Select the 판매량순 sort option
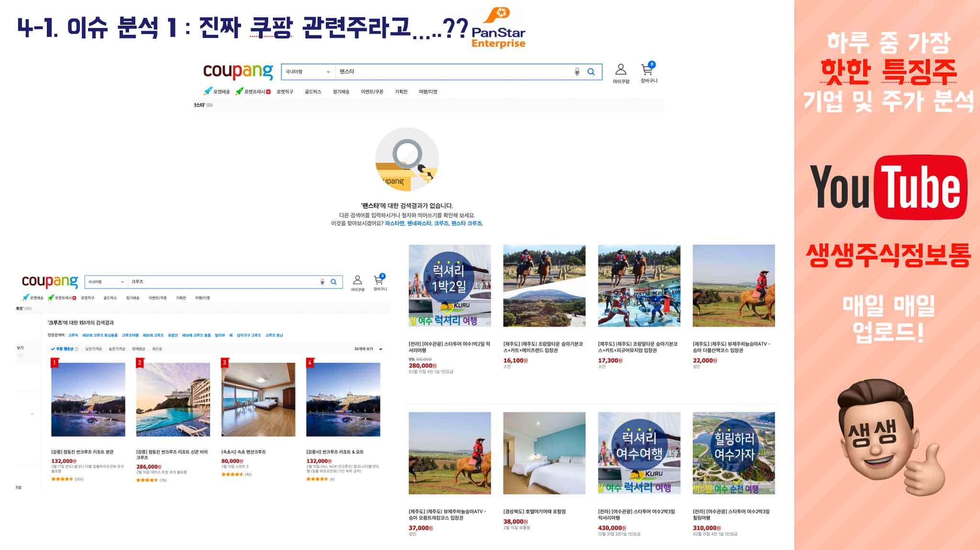The image size is (980, 550). click(138, 349)
